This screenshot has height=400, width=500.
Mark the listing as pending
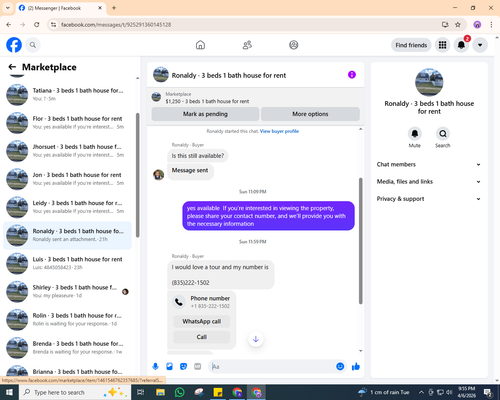point(205,114)
